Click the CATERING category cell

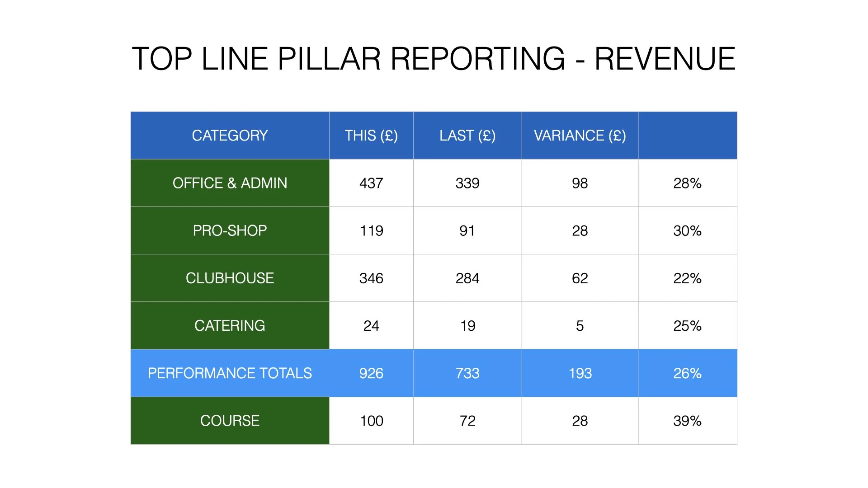(230, 325)
